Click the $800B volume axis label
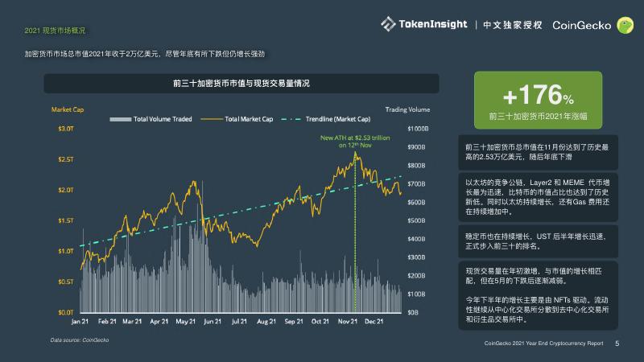Image resolution: width=644 pixels, height=362 pixels. 416,166
